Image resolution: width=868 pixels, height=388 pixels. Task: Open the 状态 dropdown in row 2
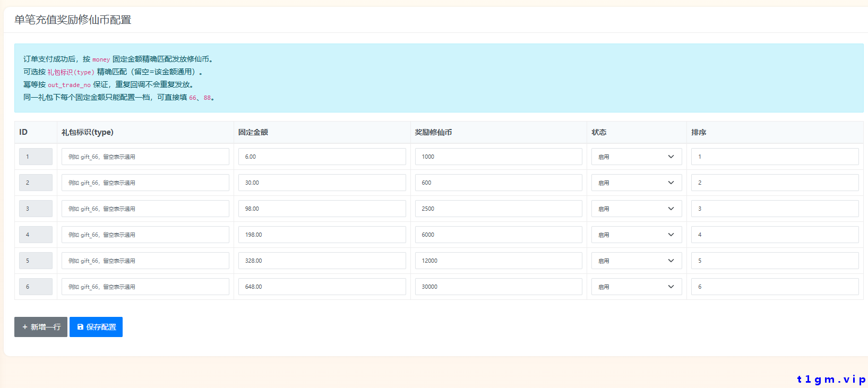click(637, 183)
